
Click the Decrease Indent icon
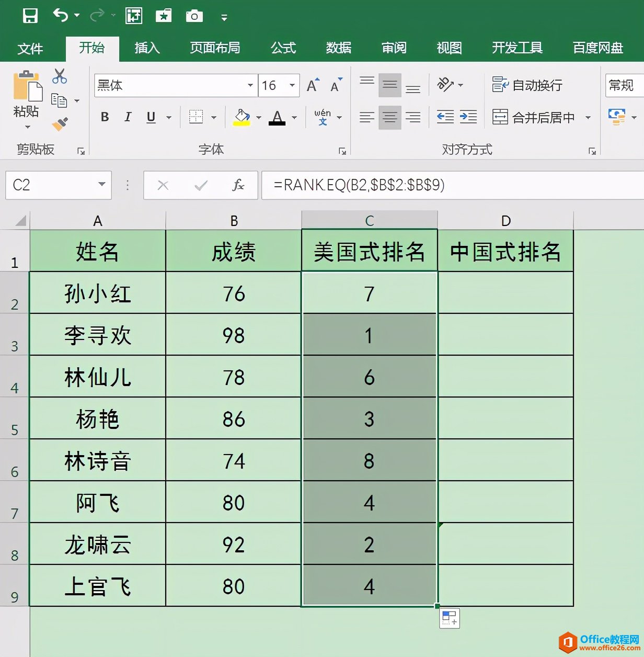[x=445, y=117]
